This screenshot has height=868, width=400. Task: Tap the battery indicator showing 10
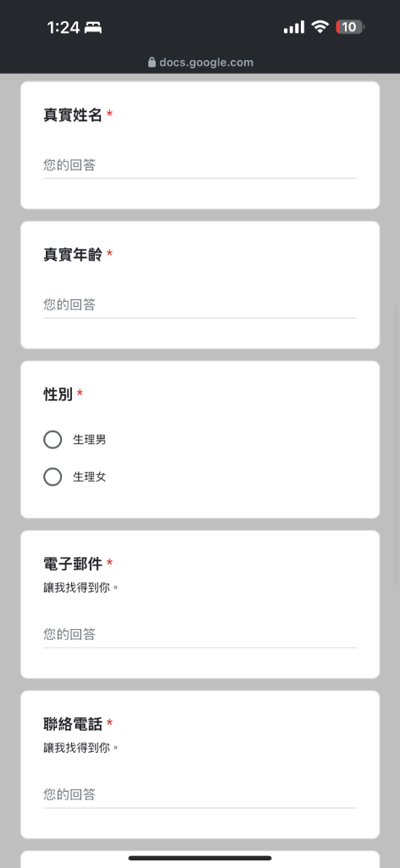tap(350, 26)
